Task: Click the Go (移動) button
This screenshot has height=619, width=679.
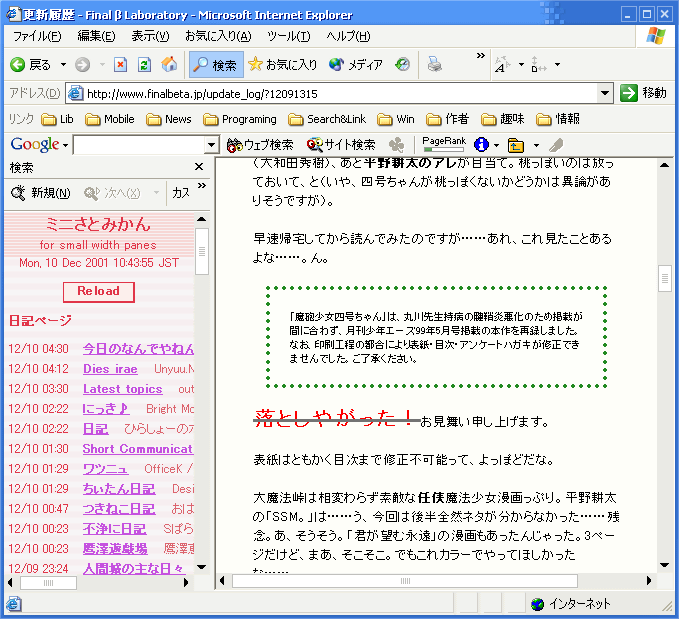Action: tap(643, 93)
